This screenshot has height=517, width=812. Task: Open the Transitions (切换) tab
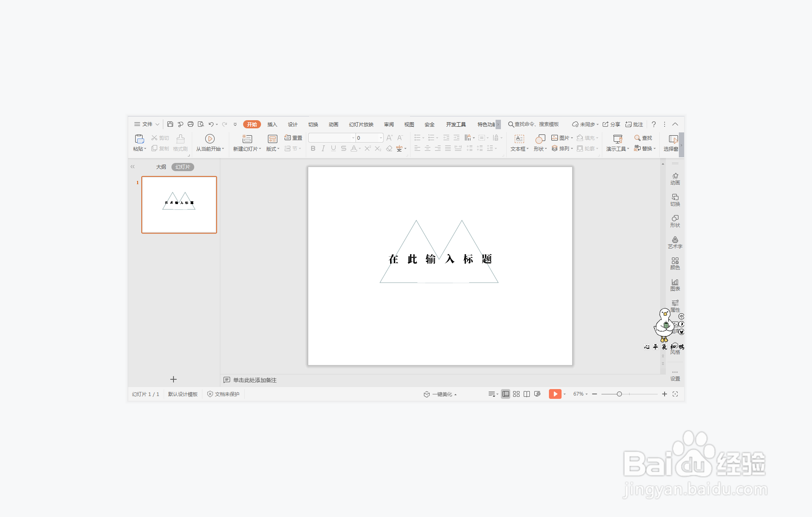pyautogui.click(x=313, y=125)
